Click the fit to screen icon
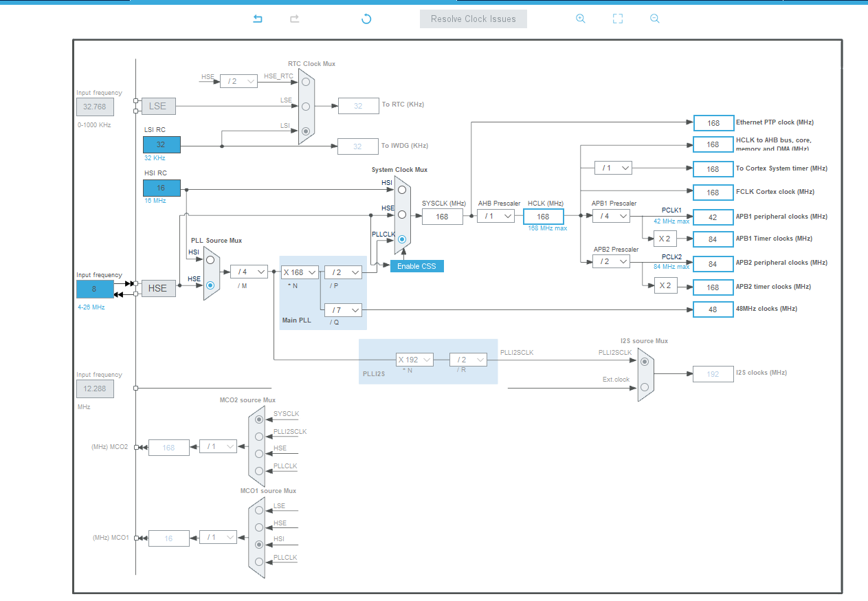868x601 pixels. (618, 19)
